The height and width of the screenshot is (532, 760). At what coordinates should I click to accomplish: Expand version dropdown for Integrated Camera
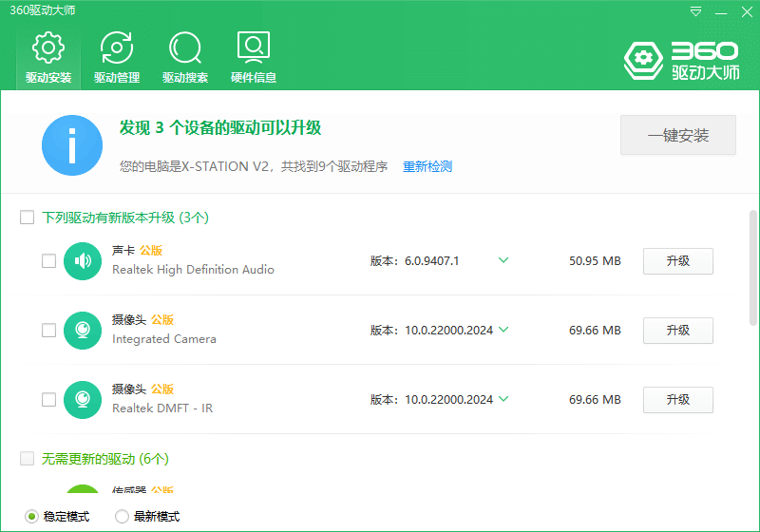coord(503,330)
